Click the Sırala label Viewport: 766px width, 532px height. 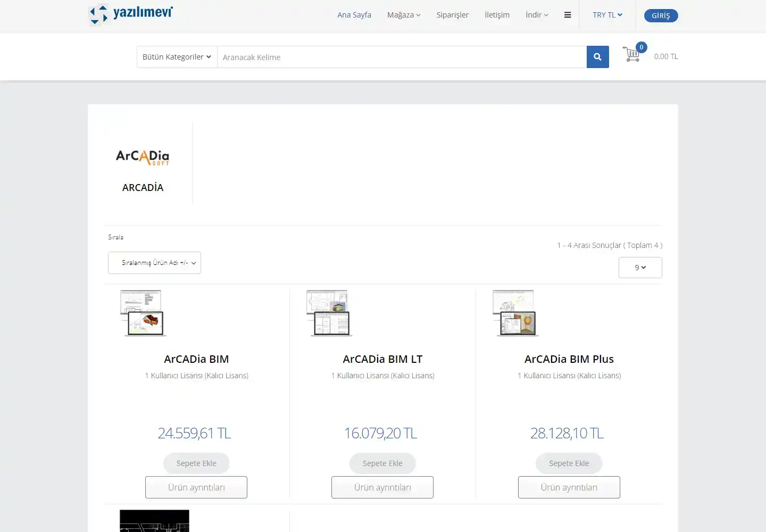click(115, 237)
